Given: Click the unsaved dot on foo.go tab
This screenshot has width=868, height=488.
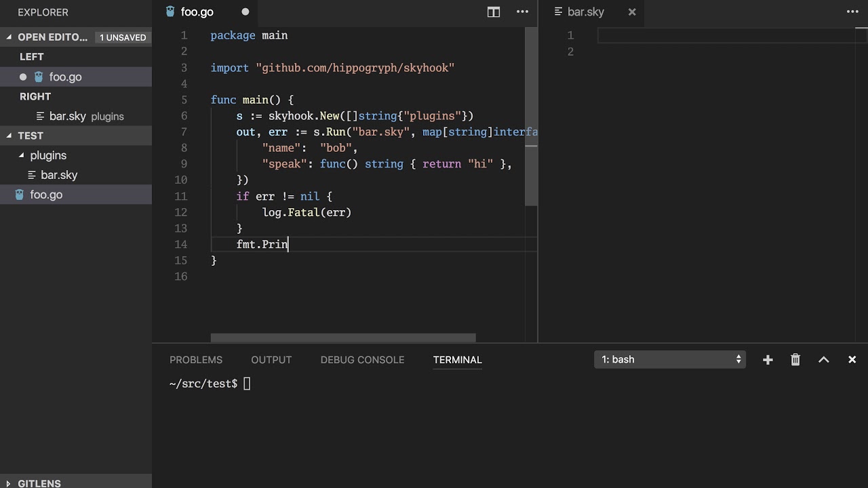Looking at the screenshot, I should pyautogui.click(x=245, y=12).
